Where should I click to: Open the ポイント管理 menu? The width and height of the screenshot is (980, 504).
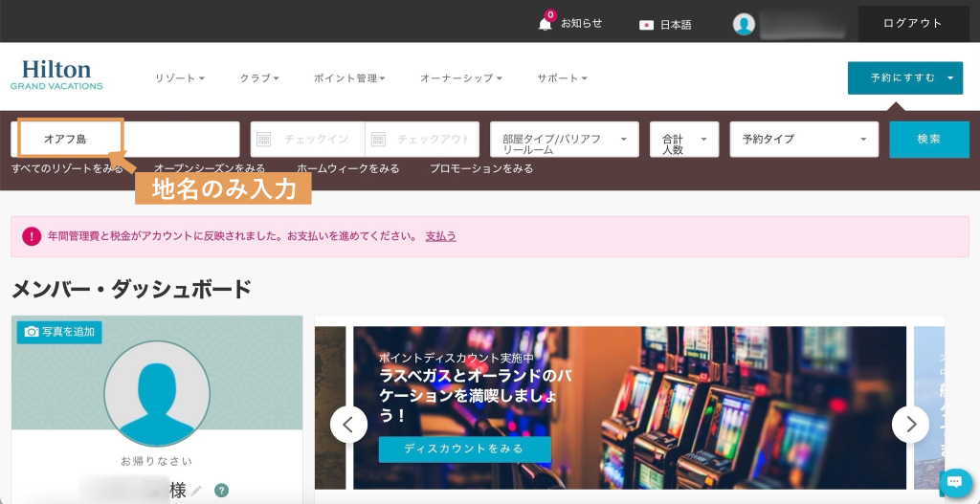pos(349,78)
